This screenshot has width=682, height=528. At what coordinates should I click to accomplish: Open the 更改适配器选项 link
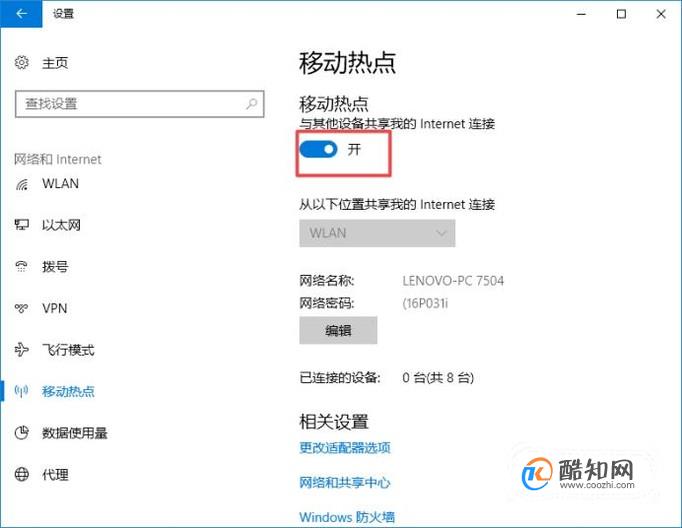[x=345, y=448]
